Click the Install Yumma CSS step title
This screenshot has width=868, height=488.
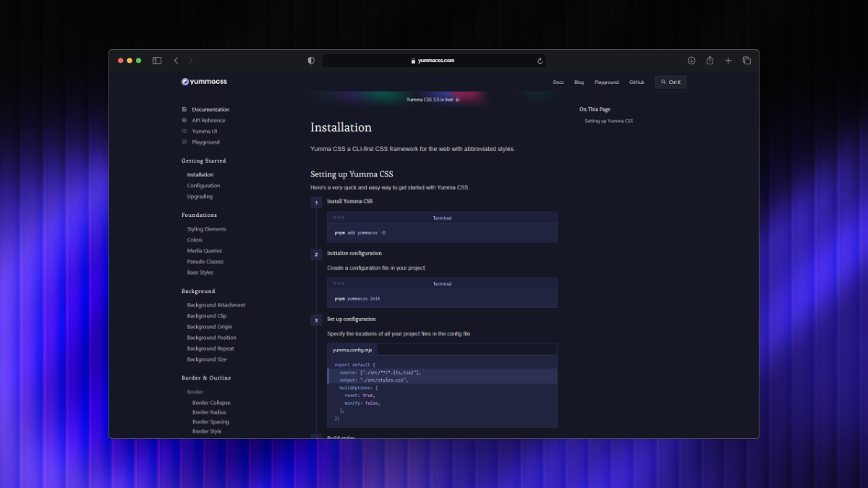[350, 201]
